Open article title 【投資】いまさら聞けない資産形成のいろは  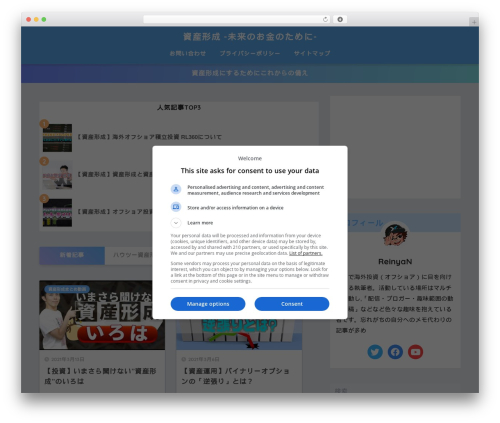100,376
